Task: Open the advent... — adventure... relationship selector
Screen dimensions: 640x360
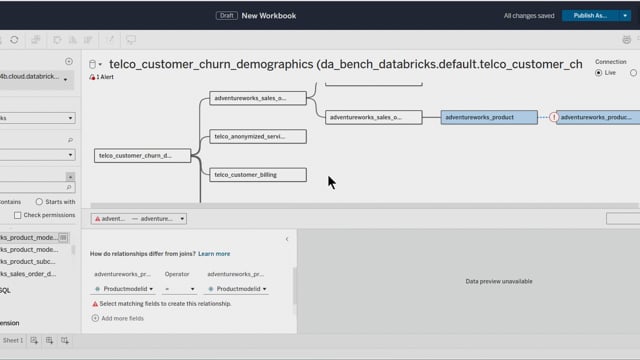Action: point(139,219)
